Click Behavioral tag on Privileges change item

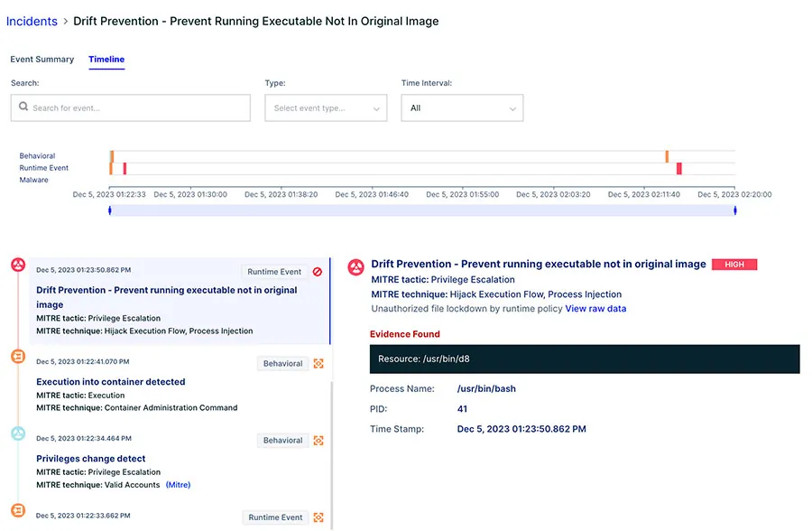pyautogui.click(x=282, y=441)
